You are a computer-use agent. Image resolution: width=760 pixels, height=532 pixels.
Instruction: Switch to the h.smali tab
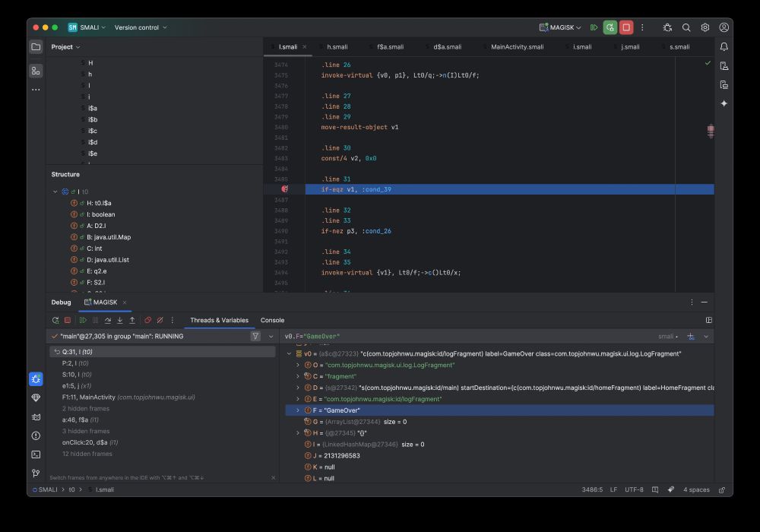[337, 47]
